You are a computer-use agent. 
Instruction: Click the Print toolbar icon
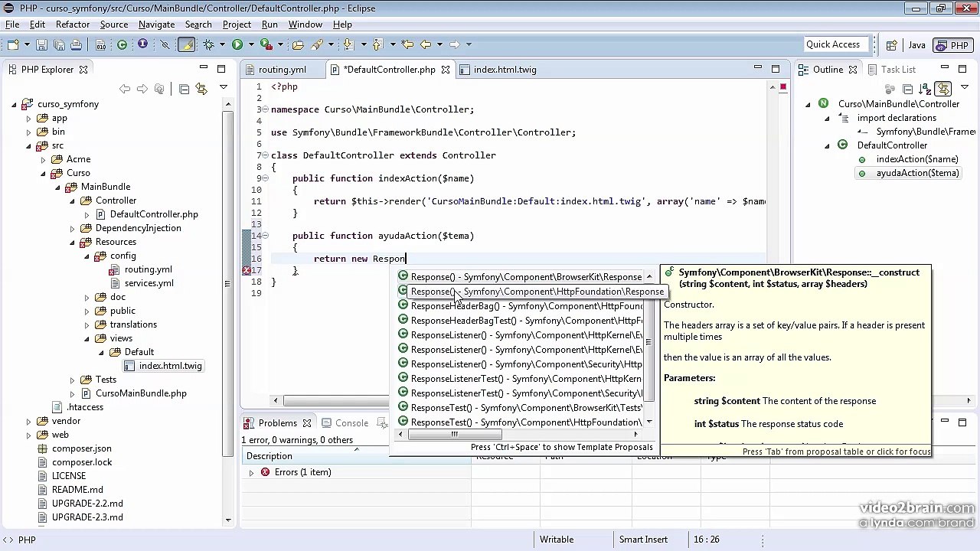pos(76,45)
